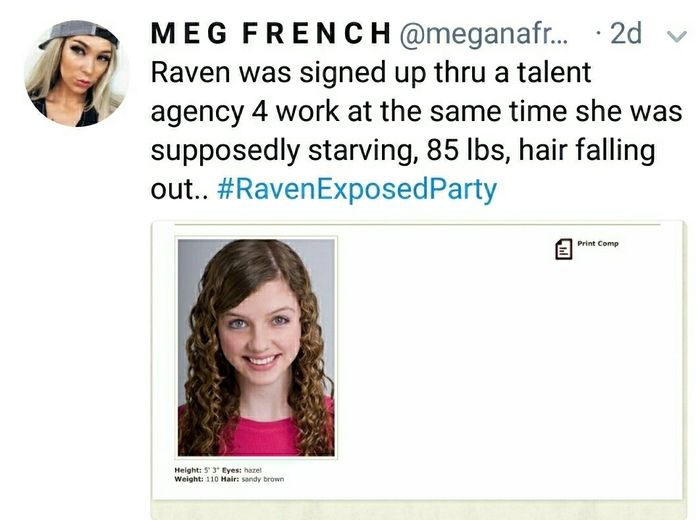Click the Print Comp document icon
The width and height of the screenshot is (700, 520).
pyautogui.click(x=563, y=249)
